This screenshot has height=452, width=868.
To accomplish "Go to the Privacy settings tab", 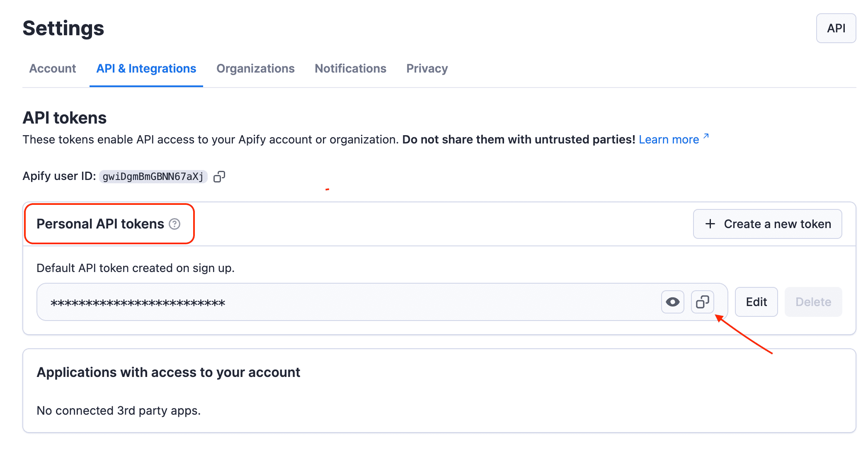I will click(427, 68).
